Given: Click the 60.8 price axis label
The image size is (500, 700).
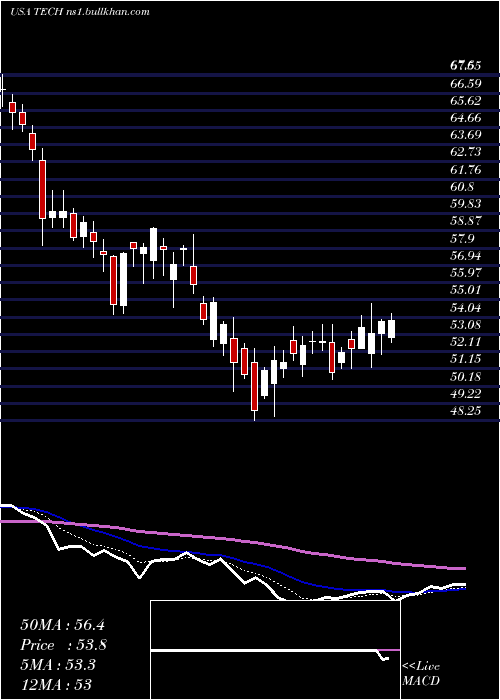Looking at the screenshot, I should pyautogui.click(x=462, y=187).
